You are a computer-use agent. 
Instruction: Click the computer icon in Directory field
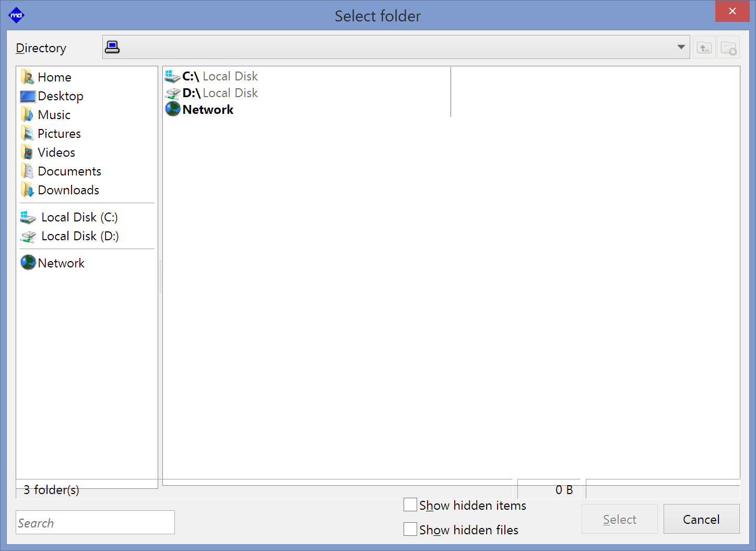tap(112, 48)
